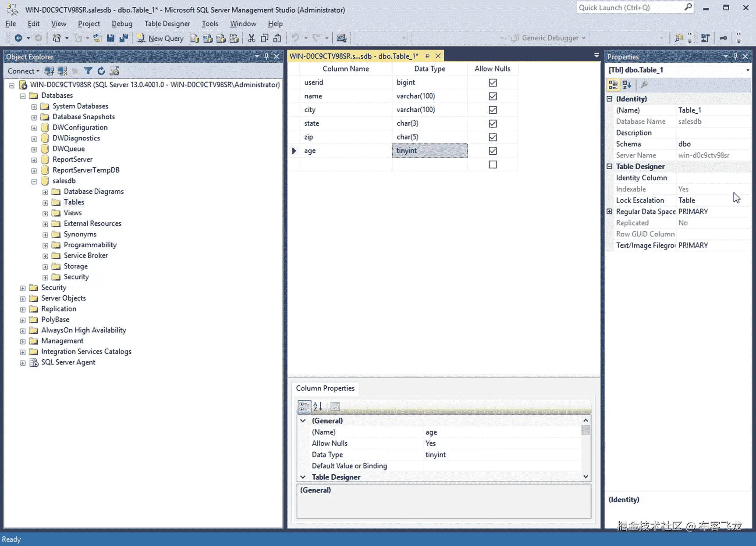Image resolution: width=756 pixels, height=546 pixels.
Task: Pin the Object Explorer panel
Action: click(266, 56)
